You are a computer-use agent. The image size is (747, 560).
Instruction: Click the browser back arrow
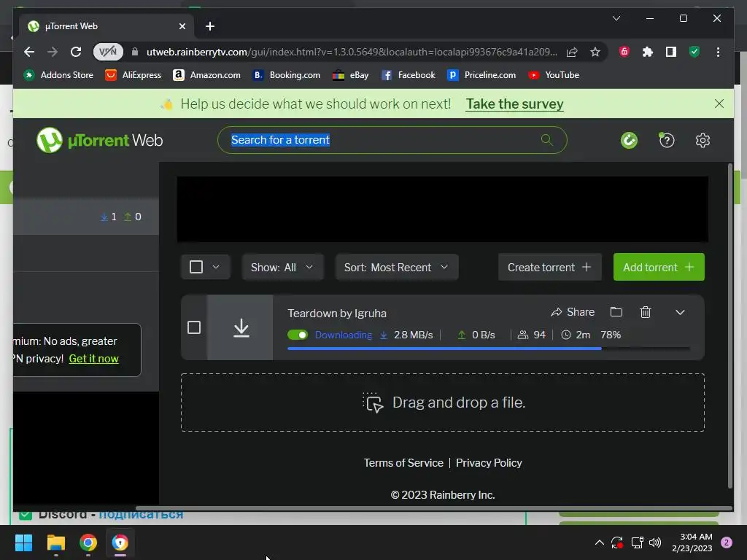pyautogui.click(x=29, y=52)
